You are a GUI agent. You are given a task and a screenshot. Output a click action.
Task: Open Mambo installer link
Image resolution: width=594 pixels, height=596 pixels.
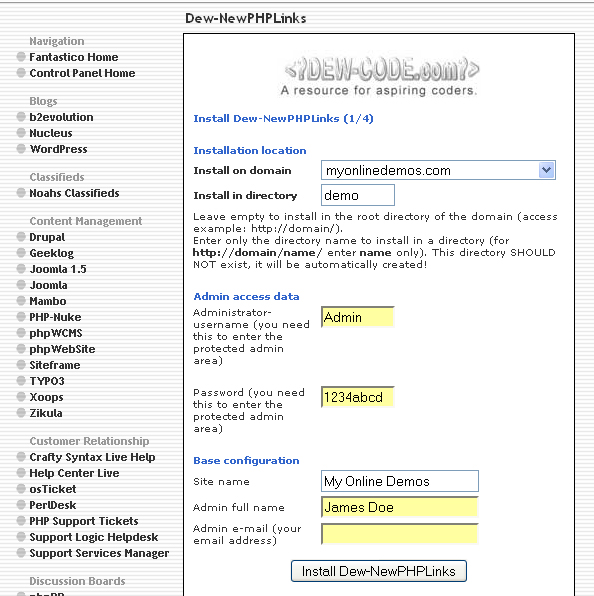click(48, 301)
